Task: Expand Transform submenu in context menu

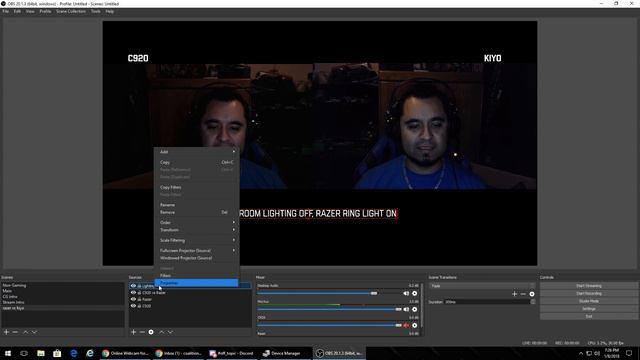Action: 196,230
